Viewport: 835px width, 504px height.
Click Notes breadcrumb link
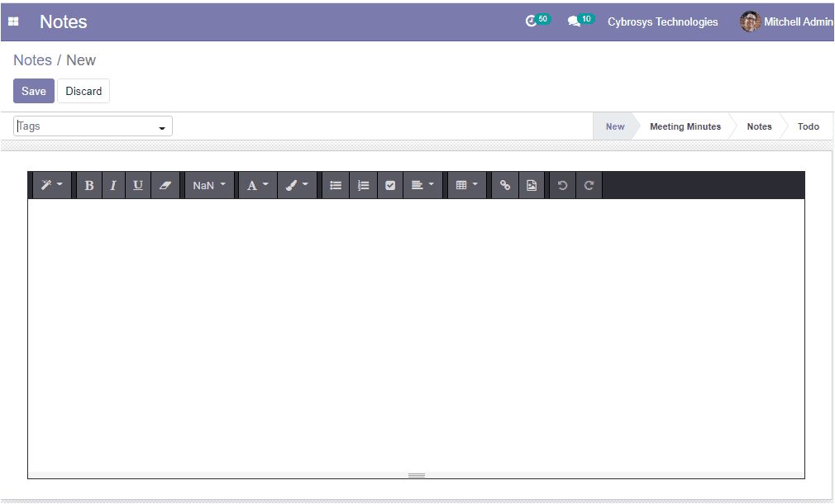tap(32, 60)
